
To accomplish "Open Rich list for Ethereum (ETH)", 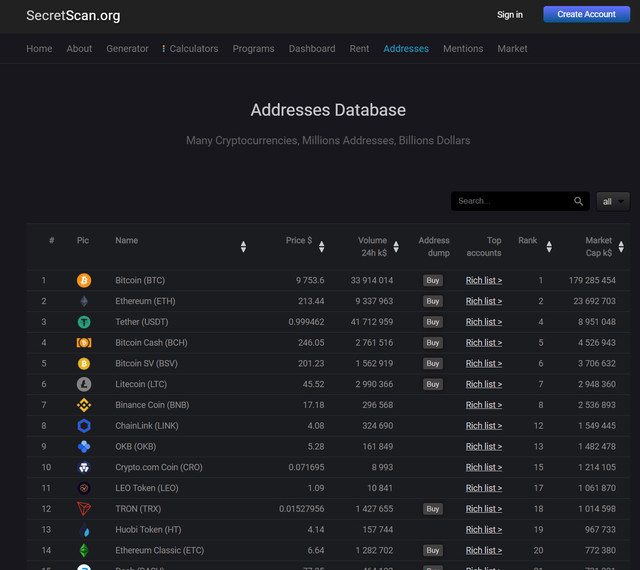I will tap(484, 301).
